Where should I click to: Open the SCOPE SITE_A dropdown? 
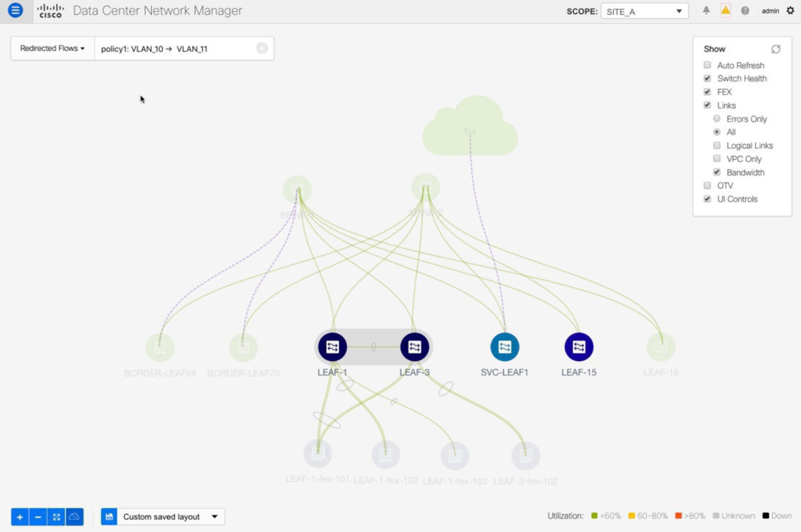(644, 11)
